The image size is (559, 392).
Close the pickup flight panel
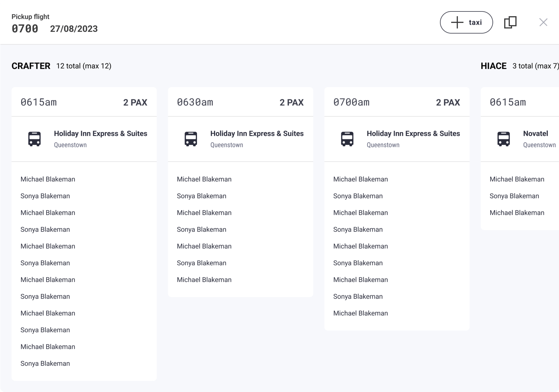[x=543, y=22]
